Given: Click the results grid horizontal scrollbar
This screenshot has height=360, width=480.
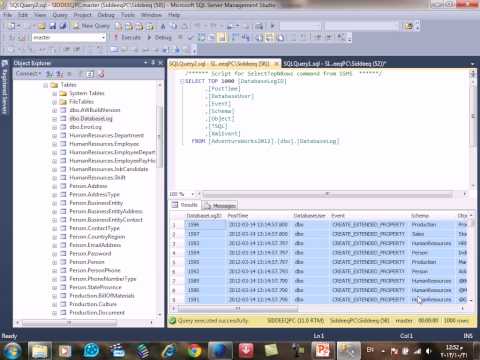Looking at the screenshot, I should click(x=238, y=309).
